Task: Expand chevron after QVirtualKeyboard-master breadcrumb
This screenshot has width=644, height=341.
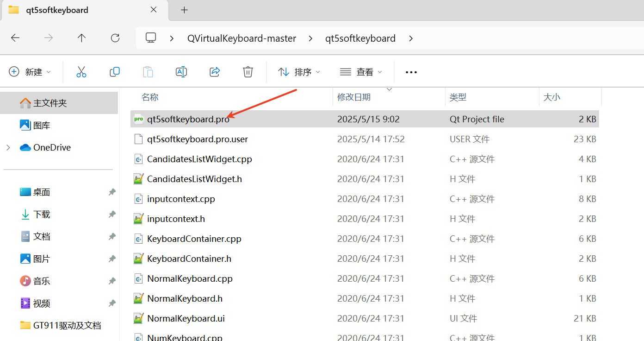Action: 310,38
